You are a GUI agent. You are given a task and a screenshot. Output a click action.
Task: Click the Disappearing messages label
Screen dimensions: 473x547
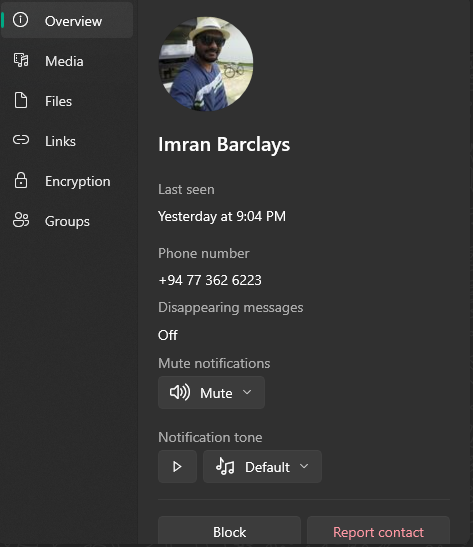(x=231, y=308)
